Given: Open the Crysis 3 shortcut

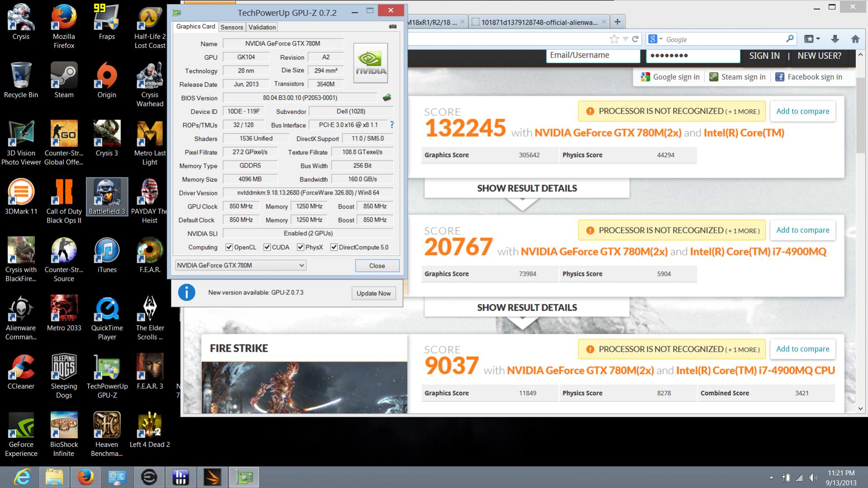Looking at the screenshot, I should tap(107, 138).
